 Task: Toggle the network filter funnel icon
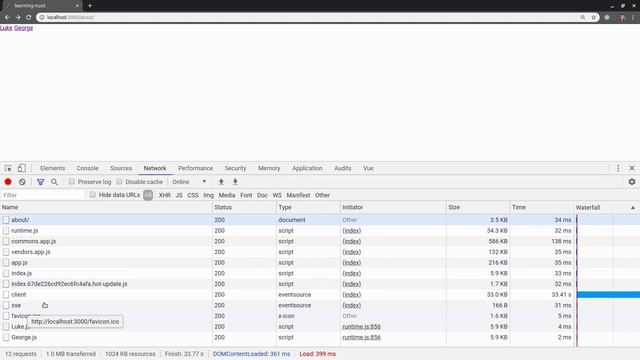(x=40, y=182)
